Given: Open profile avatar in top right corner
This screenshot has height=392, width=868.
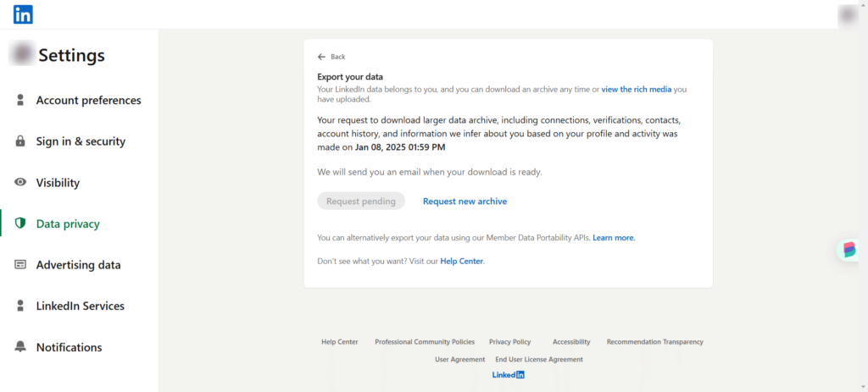Looking at the screenshot, I should click(x=848, y=15).
